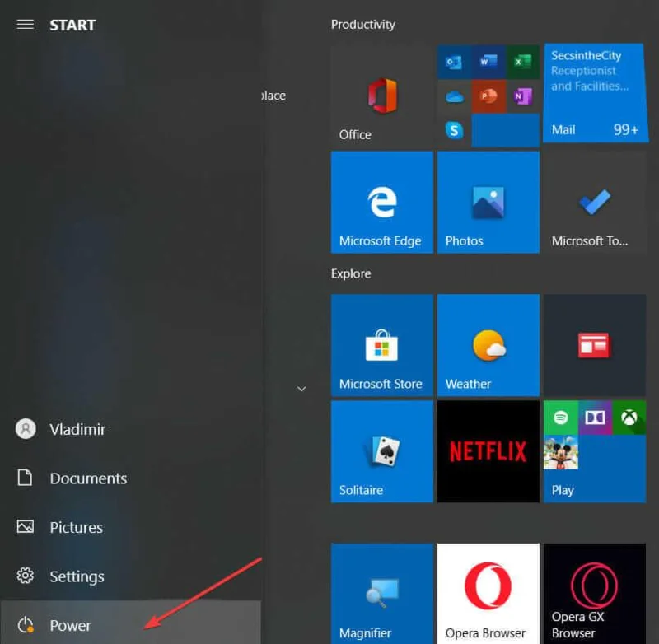
Task: Open Word from the Office folder tile
Action: pyautogui.click(x=488, y=62)
